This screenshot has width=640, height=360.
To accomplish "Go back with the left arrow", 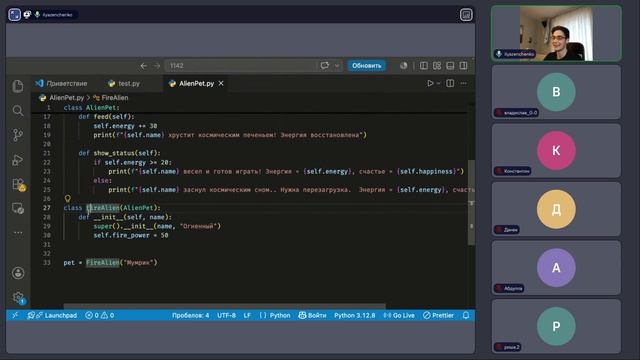I will [144, 66].
